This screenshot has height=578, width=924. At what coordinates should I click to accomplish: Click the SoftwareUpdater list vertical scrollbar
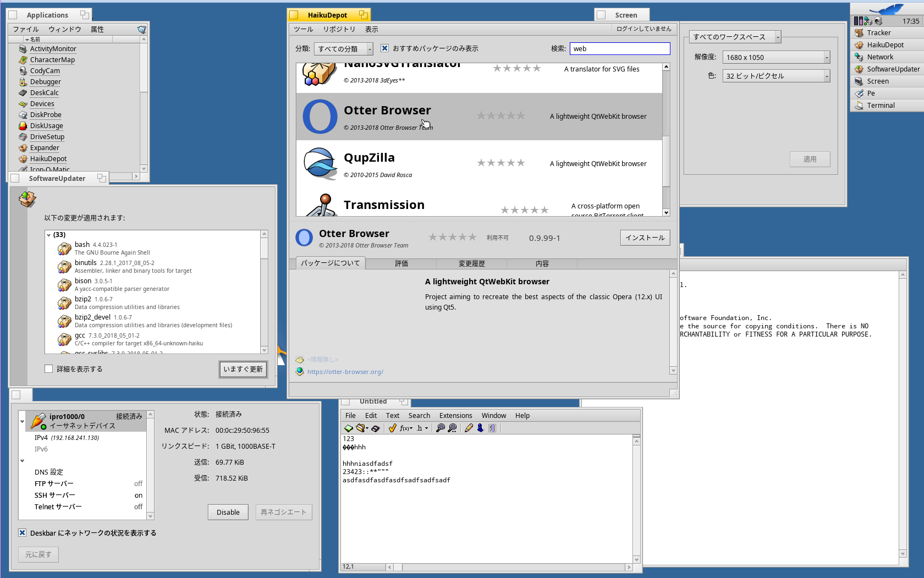[264, 292]
